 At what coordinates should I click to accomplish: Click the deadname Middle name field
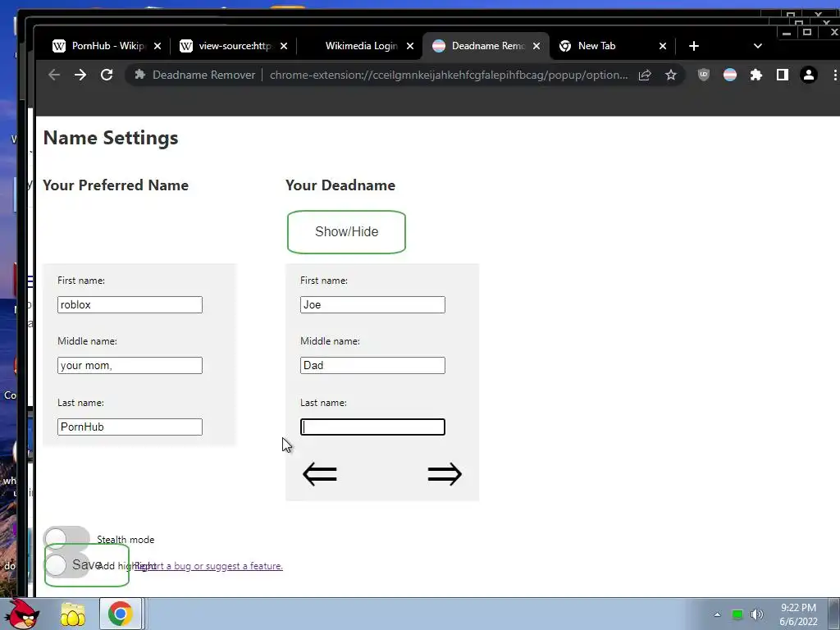[x=372, y=365]
